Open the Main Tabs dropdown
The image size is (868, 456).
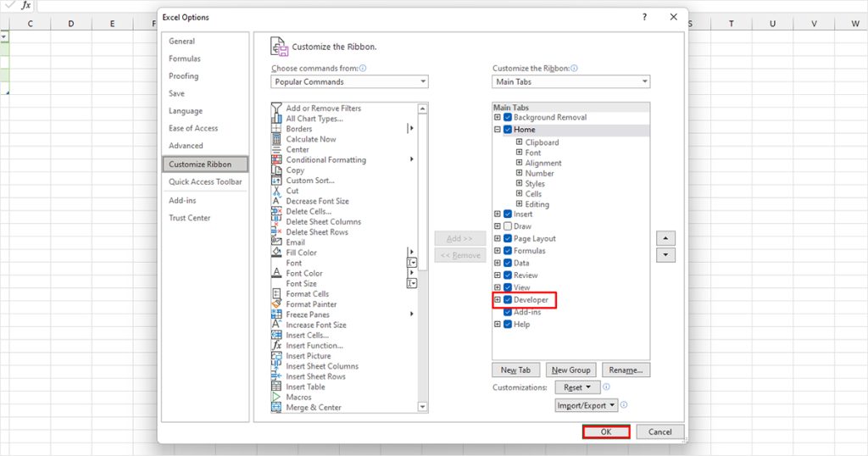pyautogui.click(x=570, y=82)
